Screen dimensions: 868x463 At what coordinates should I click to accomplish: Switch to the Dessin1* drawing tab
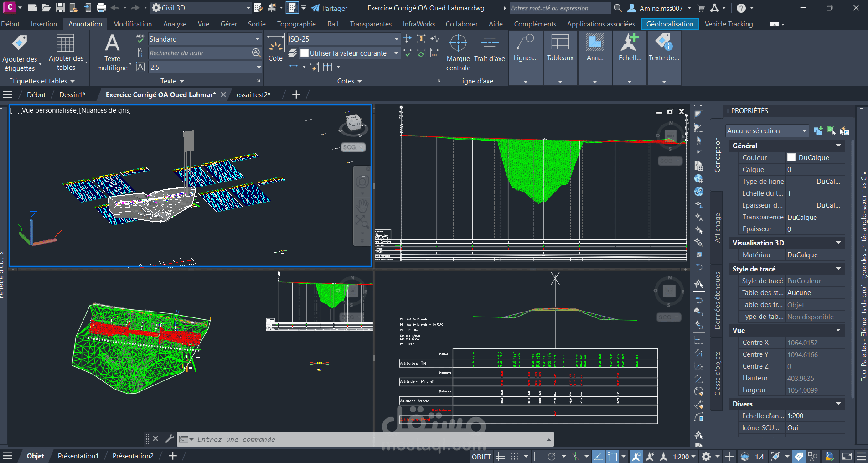(x=72, y=94)
